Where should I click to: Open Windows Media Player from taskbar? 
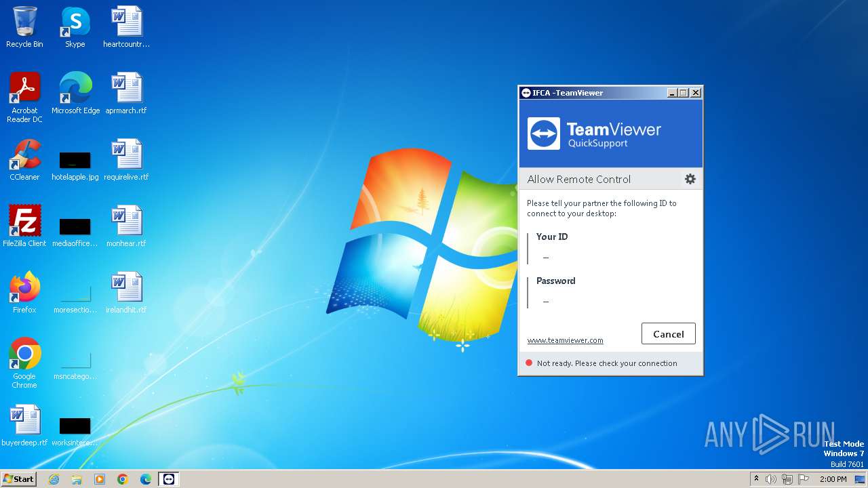100,479
